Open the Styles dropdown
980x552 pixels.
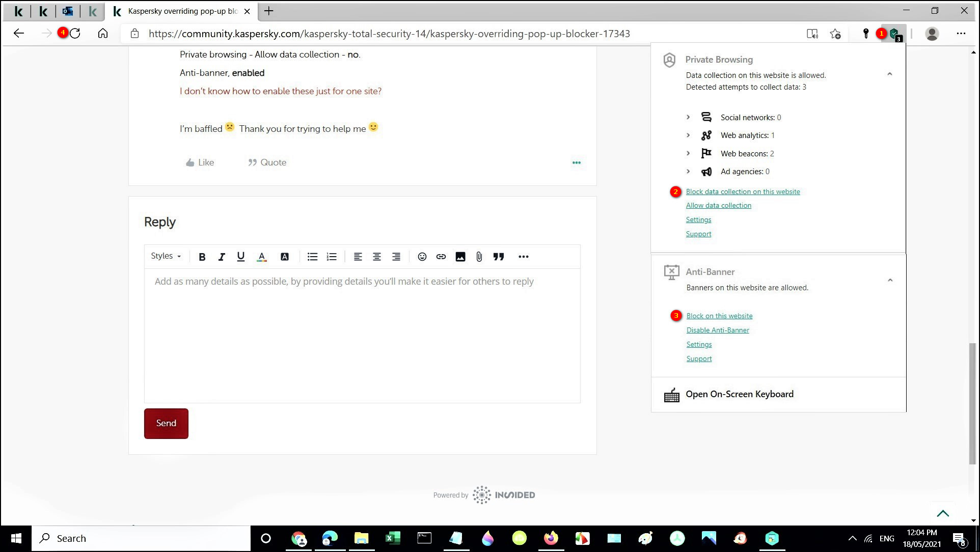(166, 256)
